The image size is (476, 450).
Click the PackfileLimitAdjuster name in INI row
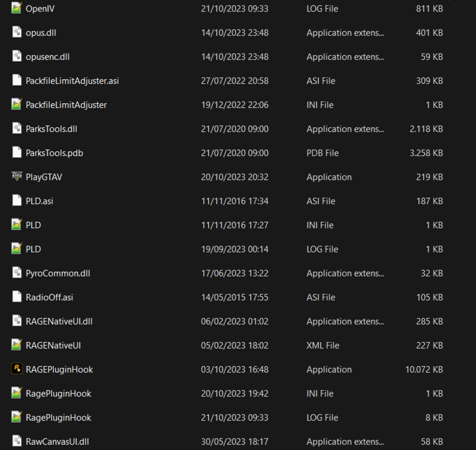pos(66,105)
